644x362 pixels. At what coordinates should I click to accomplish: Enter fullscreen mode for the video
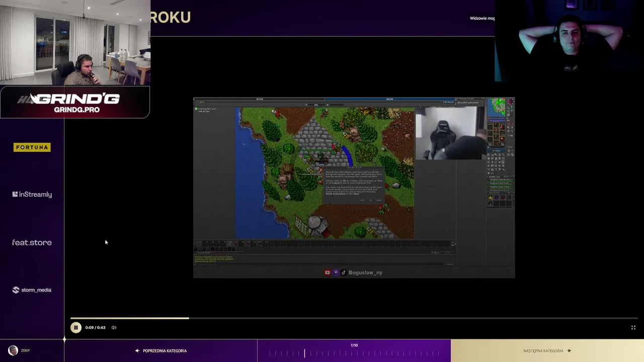coord(633,327)
